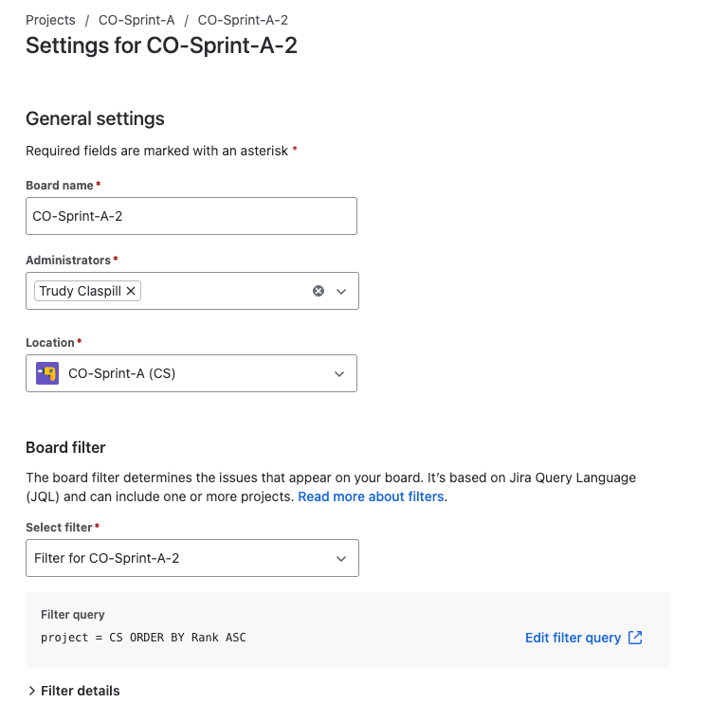The image size is (728, 703).
Task: Select the CO-Sprint-A (CS) location field
Action: (x=191, y=373)
